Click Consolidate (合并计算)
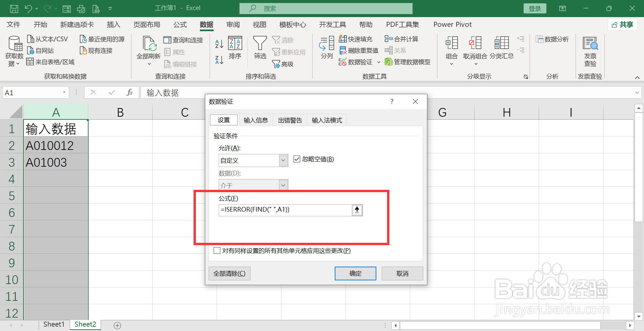This screenshot has width=644, height=331. pyautogui.click(x=401, y=39)
